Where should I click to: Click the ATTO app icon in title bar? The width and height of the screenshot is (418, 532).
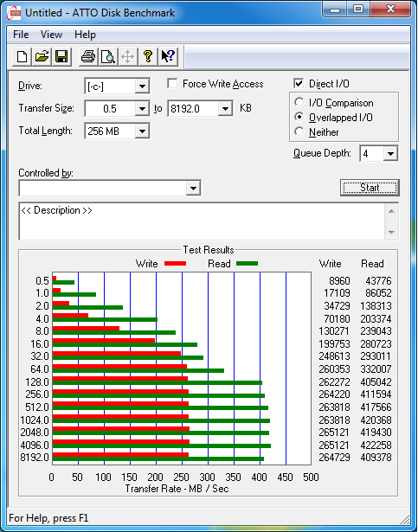tap(14, 14)
